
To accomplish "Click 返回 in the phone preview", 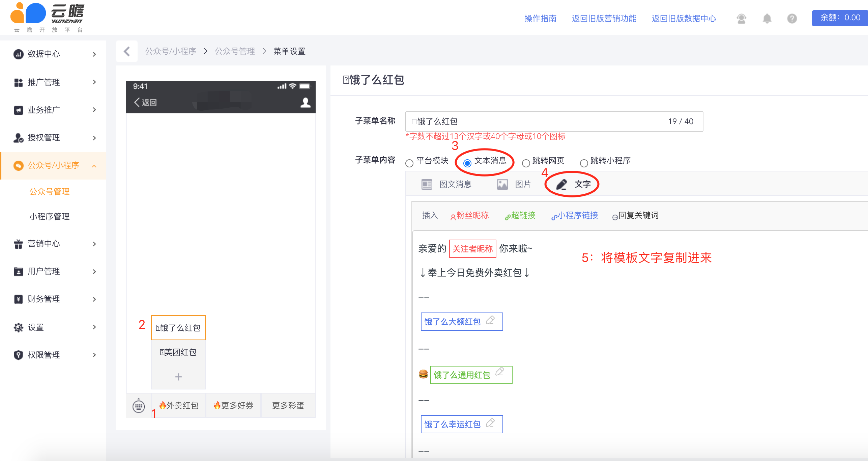I will (145, 102).
